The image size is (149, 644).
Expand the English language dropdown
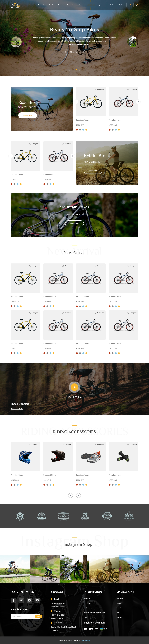[113, 5]
